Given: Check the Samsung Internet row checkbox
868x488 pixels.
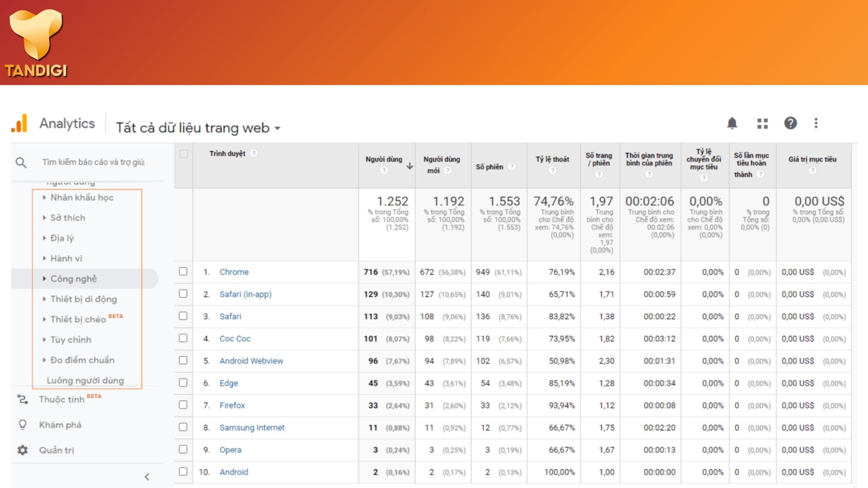Looking at the screenshot, I should (183, 427).
